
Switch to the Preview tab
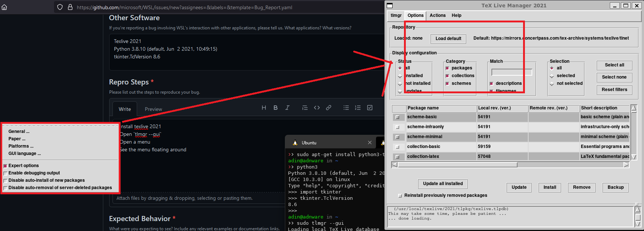click(x=153, y=109)
